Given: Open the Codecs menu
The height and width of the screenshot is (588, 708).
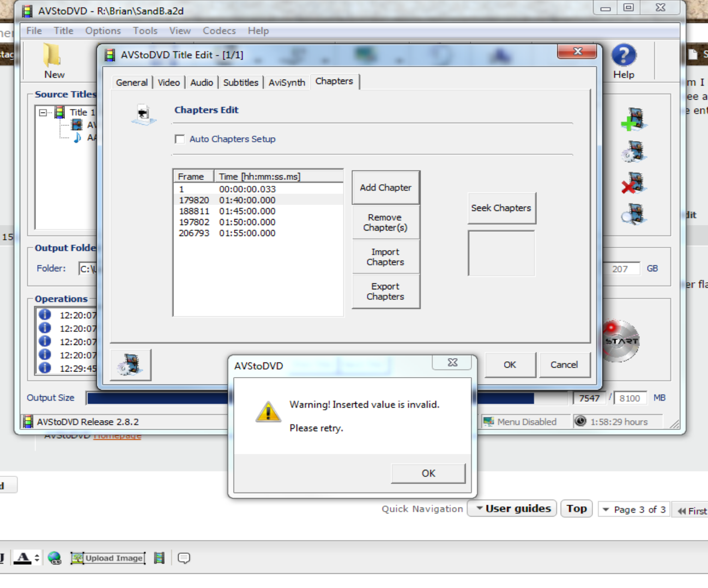Looking at the screenshot, I should [x=219, y=31].
